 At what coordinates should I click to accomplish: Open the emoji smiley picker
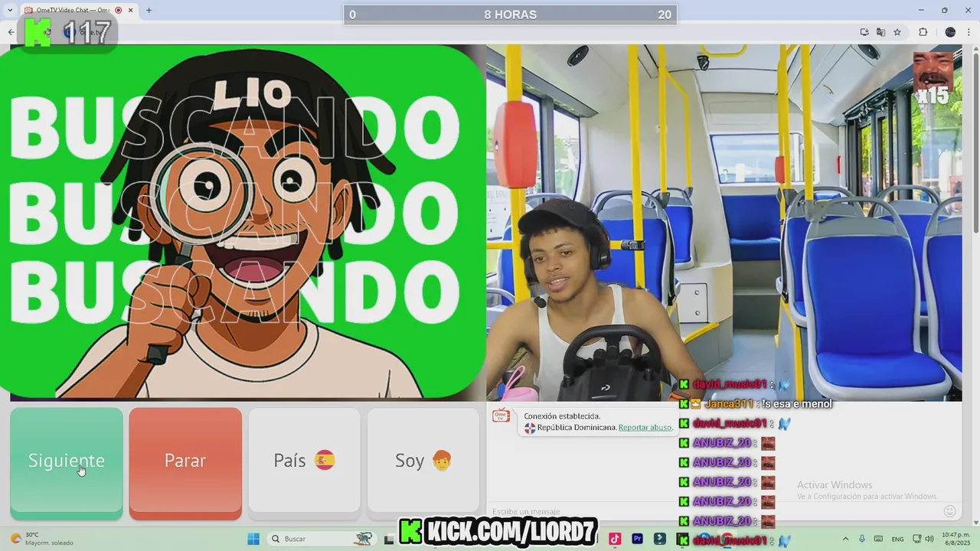(x=949, y=511)
